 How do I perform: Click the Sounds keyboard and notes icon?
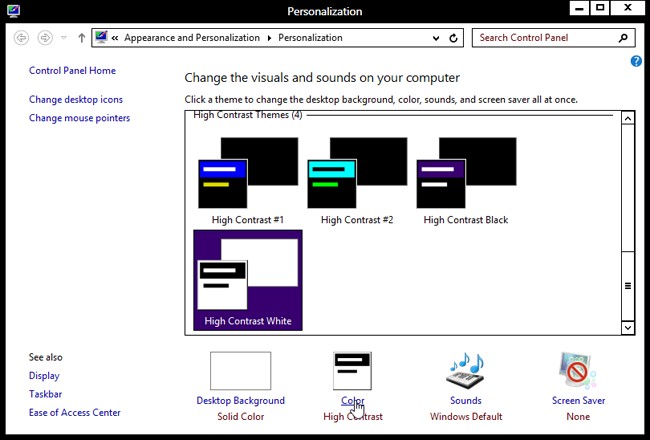466,371
